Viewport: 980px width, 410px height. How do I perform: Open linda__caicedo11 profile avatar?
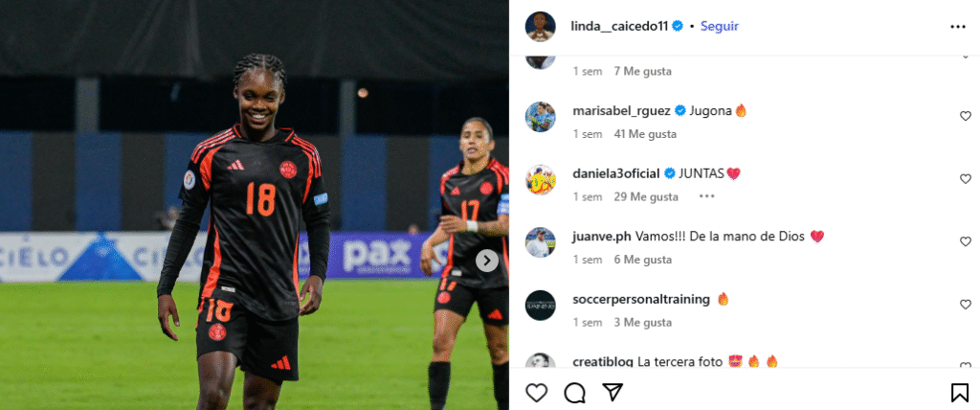[540, 26]
